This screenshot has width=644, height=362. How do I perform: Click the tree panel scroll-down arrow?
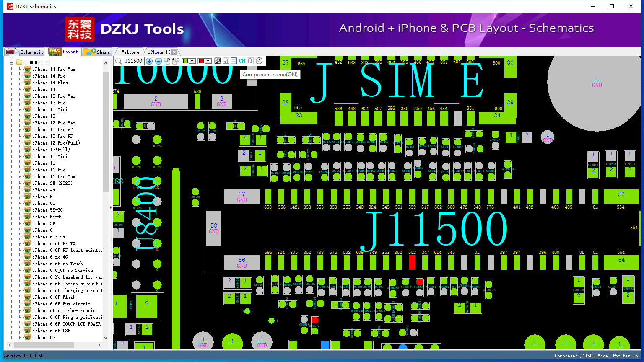[106, 338]
